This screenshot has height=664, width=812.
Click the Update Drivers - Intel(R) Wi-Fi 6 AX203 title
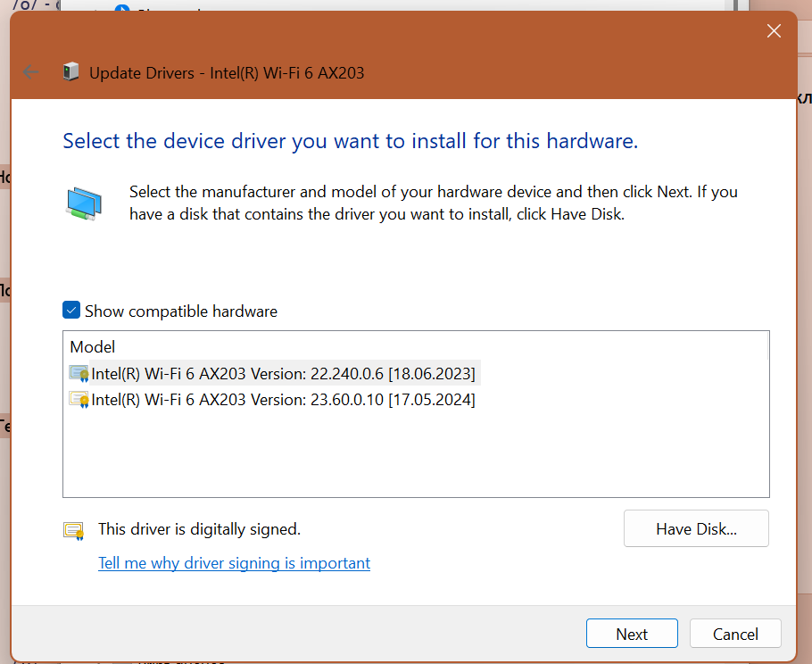click(227, 72)
